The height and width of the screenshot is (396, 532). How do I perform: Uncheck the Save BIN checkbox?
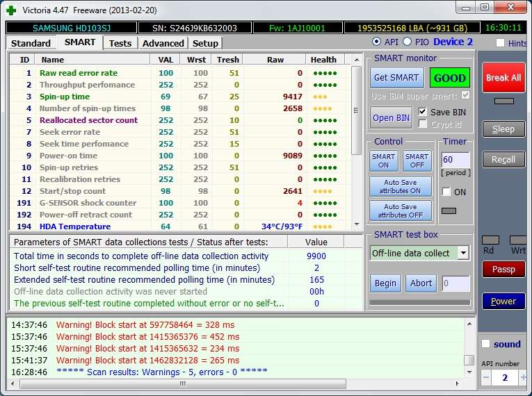point(423,112)
